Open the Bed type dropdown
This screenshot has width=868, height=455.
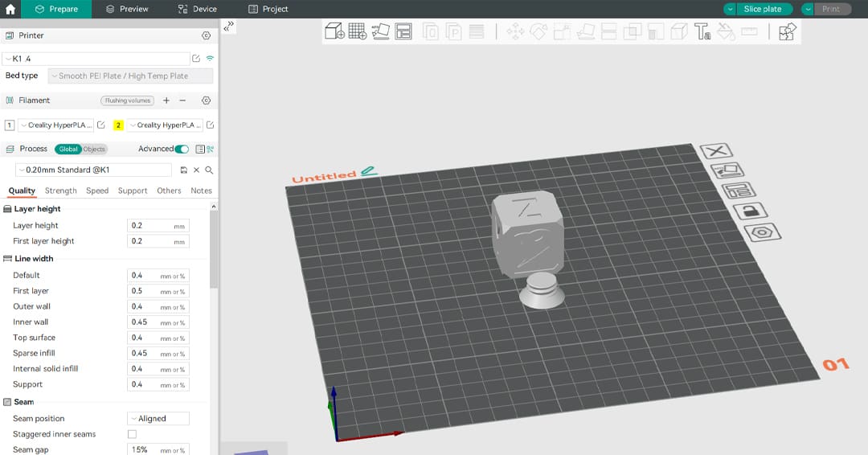point(131,76)
